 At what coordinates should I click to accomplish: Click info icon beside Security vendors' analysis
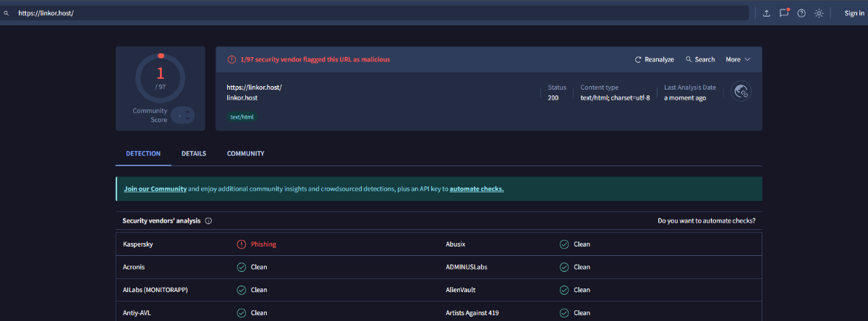208,221
